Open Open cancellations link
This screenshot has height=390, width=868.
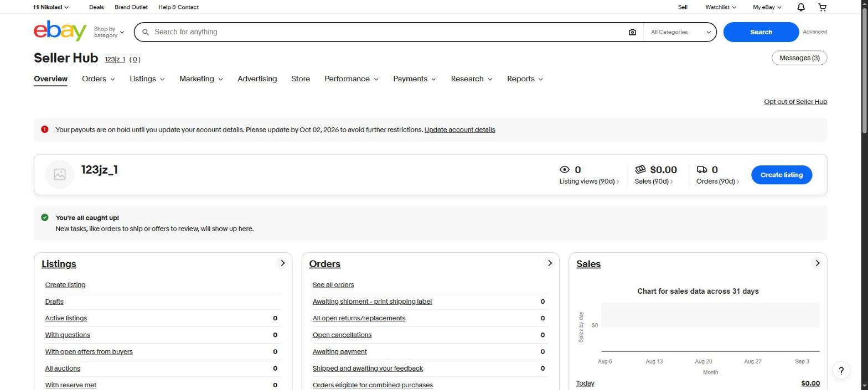pos(342,335)
